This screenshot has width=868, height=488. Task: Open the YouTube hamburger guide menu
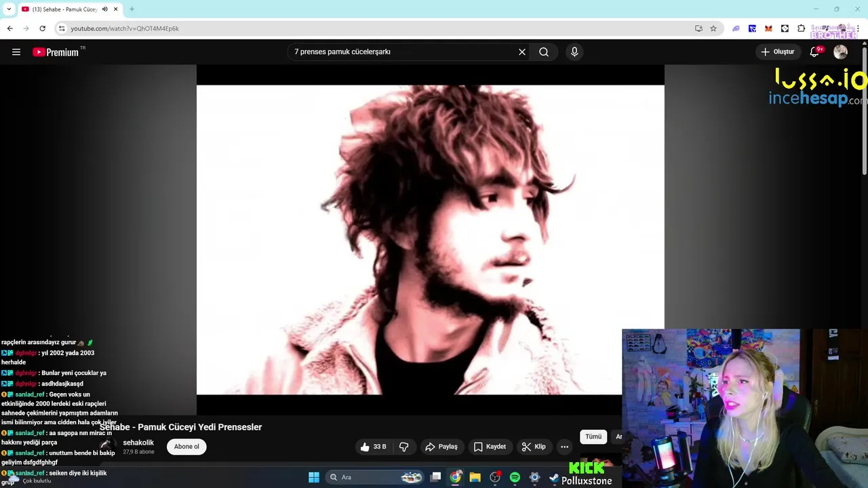tap(16, 52)
